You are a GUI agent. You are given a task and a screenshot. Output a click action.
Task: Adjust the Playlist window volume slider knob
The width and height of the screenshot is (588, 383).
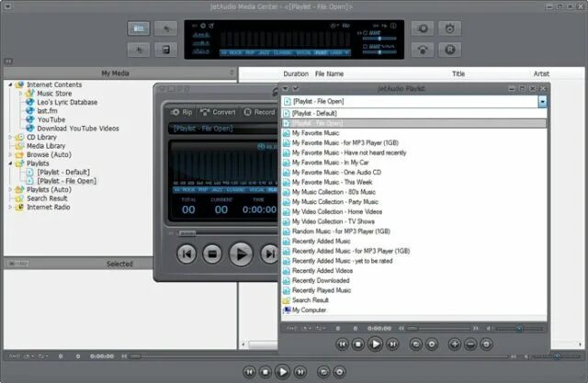coord(519,329)
